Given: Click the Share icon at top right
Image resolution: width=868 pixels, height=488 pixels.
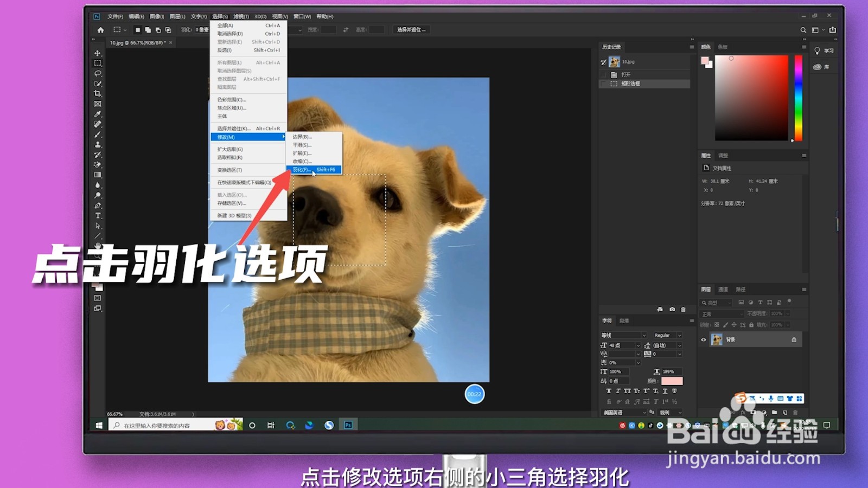Looking at the screenshot, I should [x=833, y=30].
